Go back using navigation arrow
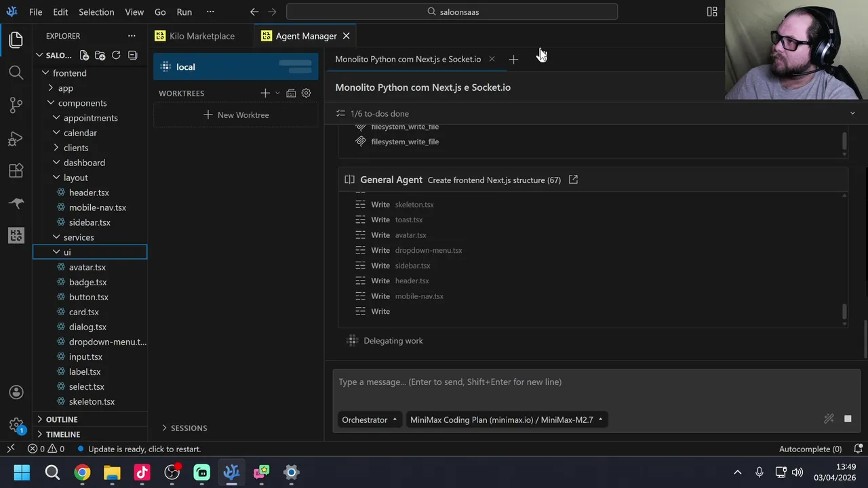Screen dimensions: 868x488 tap(254, 12)
